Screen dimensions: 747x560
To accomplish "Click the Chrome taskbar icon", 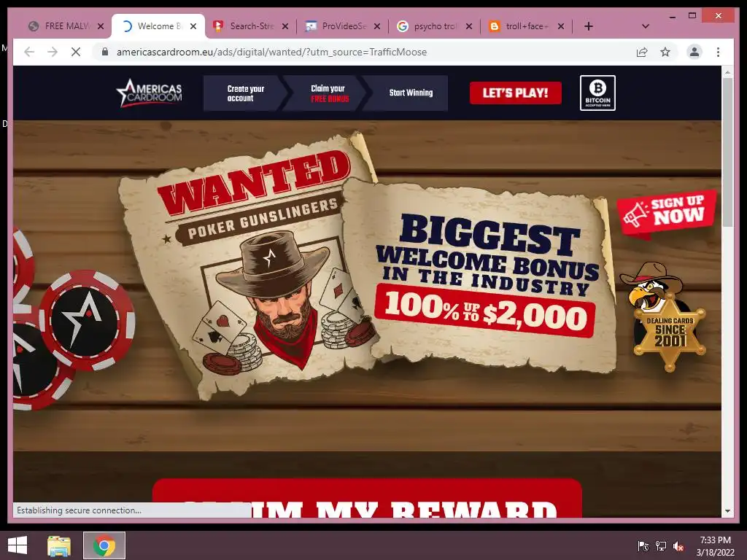I will coord(104,545).
